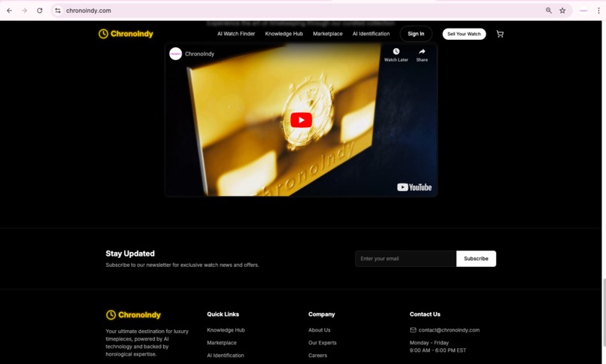Image resolution: width=606 pixels, height=364 pixels.
Task: Click the YouTube logo on the video
Action: coord(414,187)
